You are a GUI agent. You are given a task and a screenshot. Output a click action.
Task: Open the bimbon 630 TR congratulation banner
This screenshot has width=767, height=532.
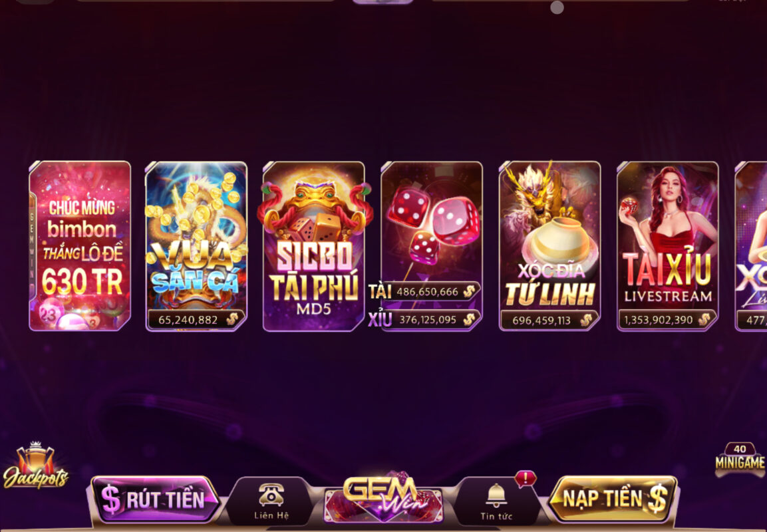(x=80, y=246)
